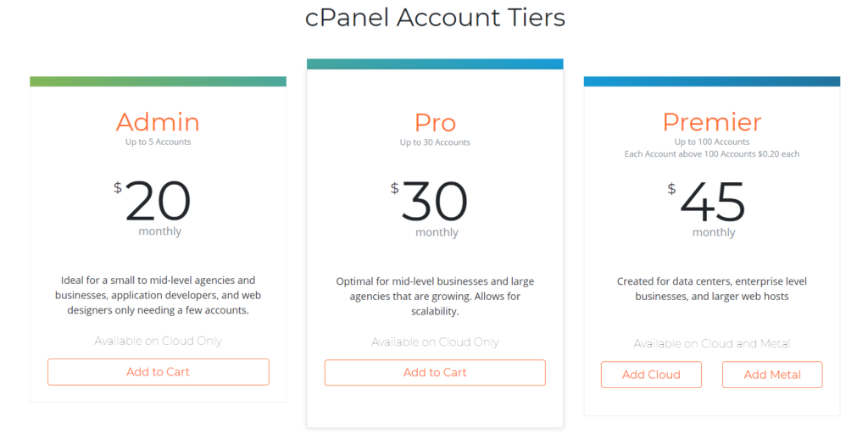Click the teal-blue bar above Pro card
Image resolution: width=868 pixels, height=439 pixels.
click(435, 64)
